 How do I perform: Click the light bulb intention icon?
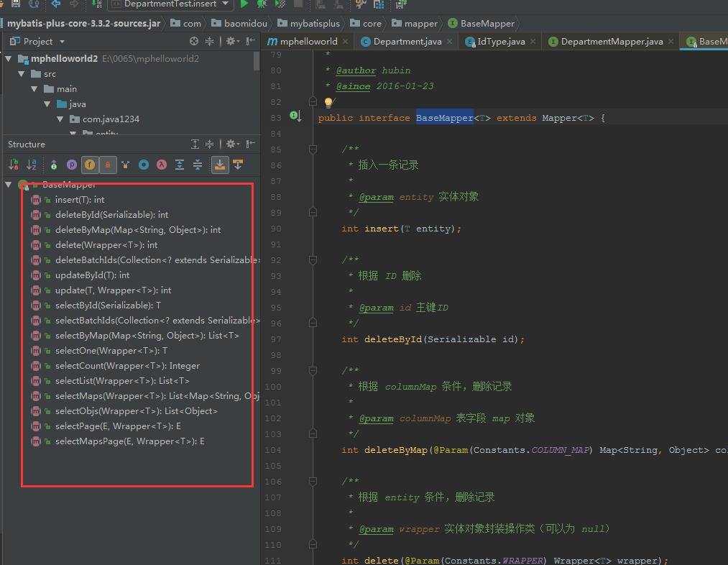328,102
